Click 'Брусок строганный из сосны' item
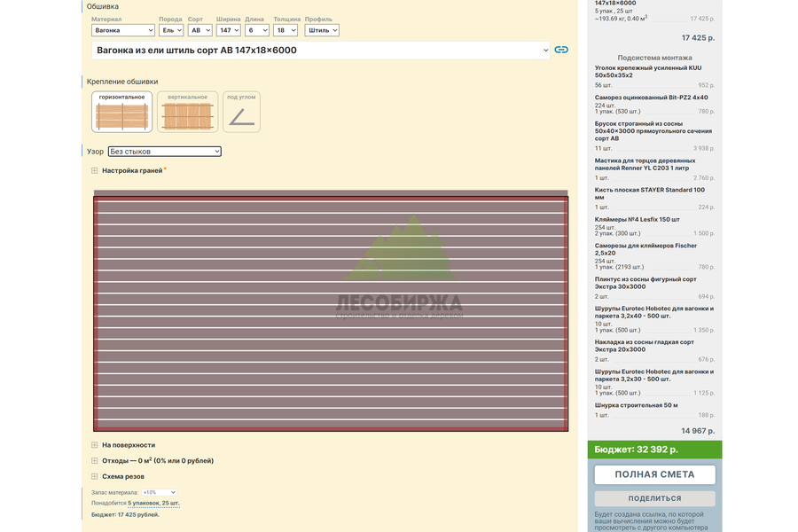Viewport: 798px width, 532px height. point(653,131)
